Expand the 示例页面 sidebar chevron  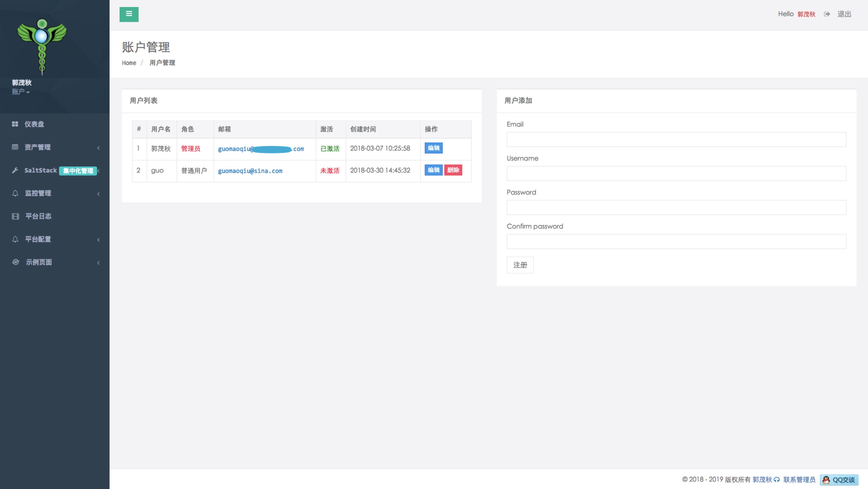[98, 262]
